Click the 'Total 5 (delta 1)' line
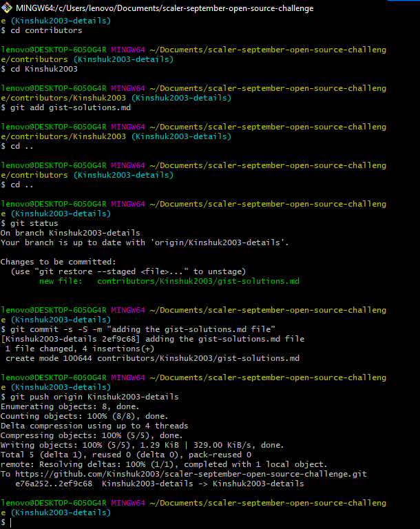The height and width of the screenshot is (529, 420). (x=126, y=455)
